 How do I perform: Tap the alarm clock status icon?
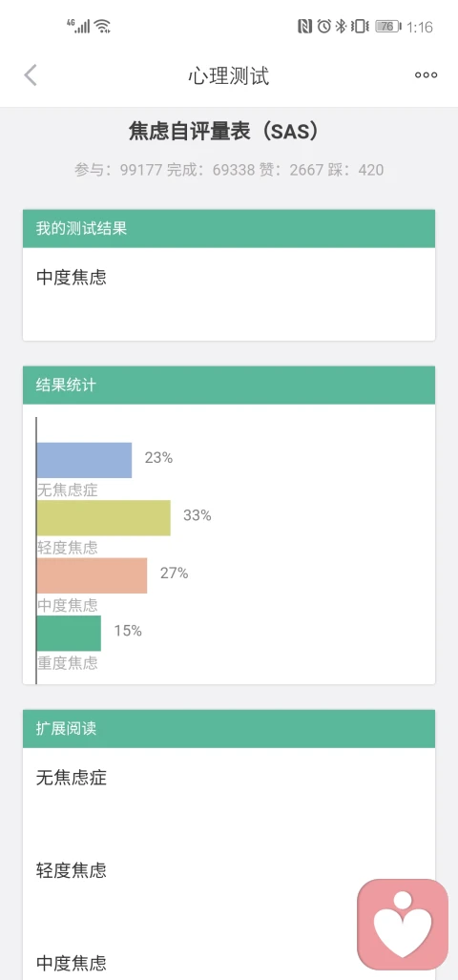pos(323,27)
